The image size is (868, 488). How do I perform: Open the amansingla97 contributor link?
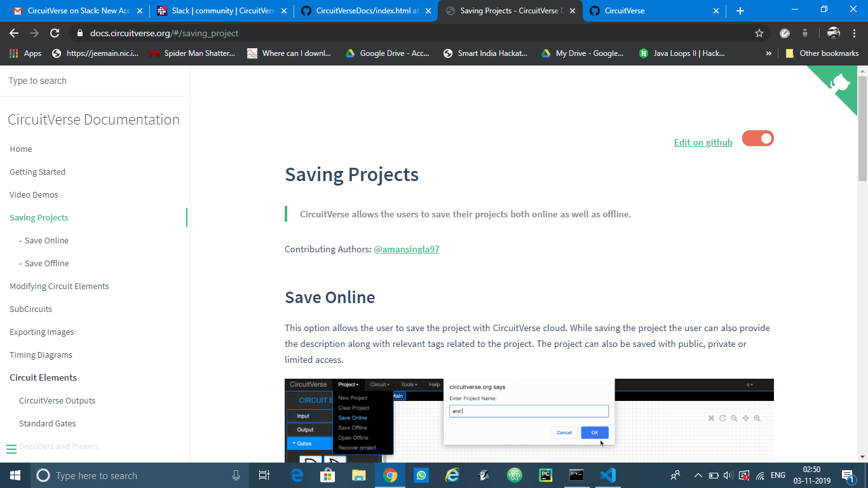tap(406, 249)
